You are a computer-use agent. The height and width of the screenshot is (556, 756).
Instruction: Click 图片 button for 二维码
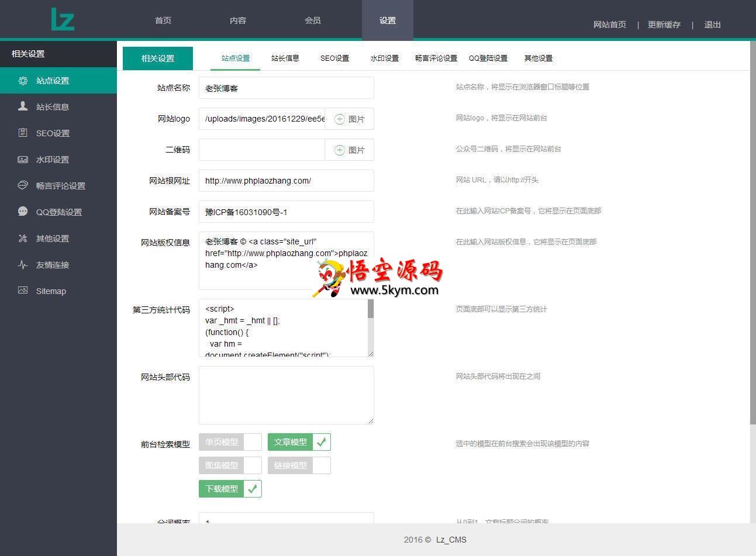350,150
